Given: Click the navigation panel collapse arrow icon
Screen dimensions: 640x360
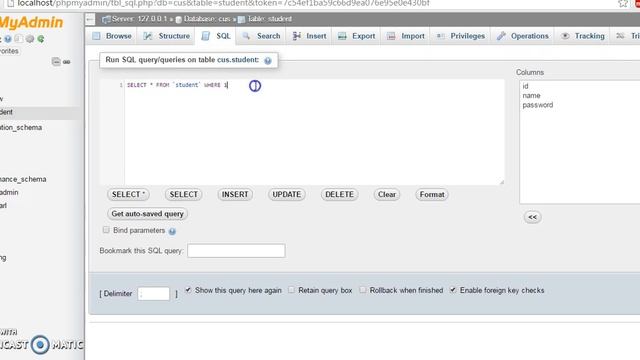Looking at the screenshot, I should (x=90, y=19).
